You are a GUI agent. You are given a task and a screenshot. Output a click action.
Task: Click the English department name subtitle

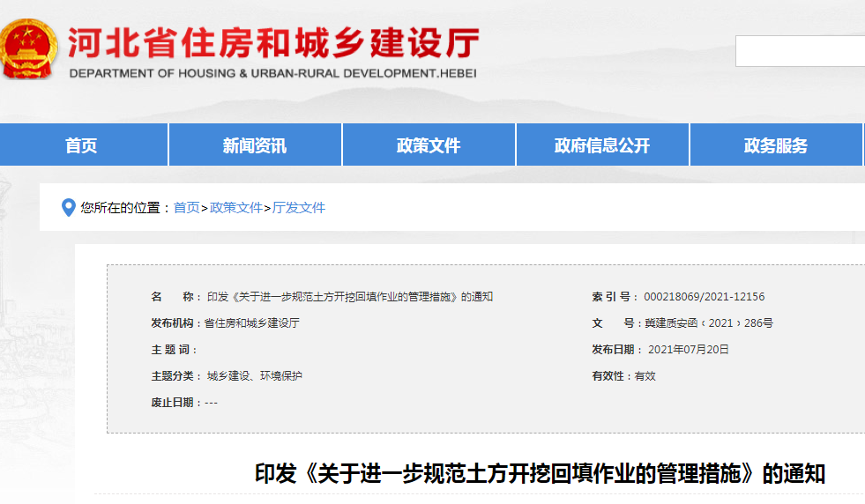(x=272, y=73)
